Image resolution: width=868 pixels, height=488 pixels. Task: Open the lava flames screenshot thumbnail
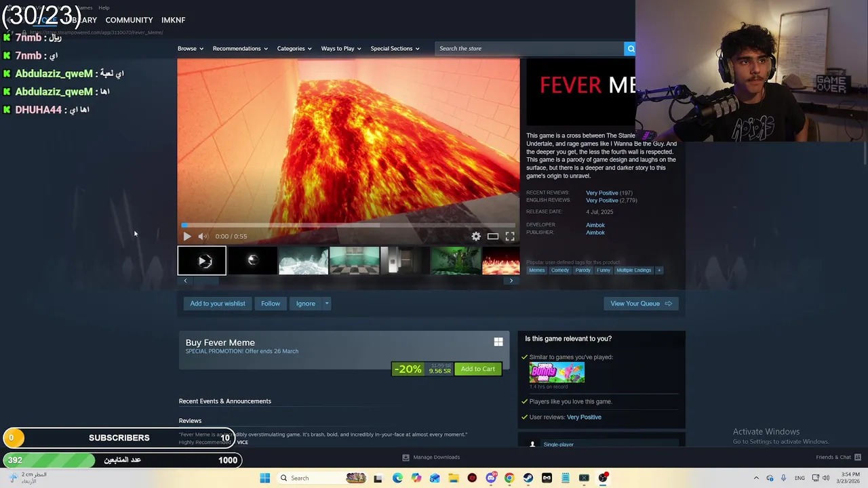(x=501, y=261)
